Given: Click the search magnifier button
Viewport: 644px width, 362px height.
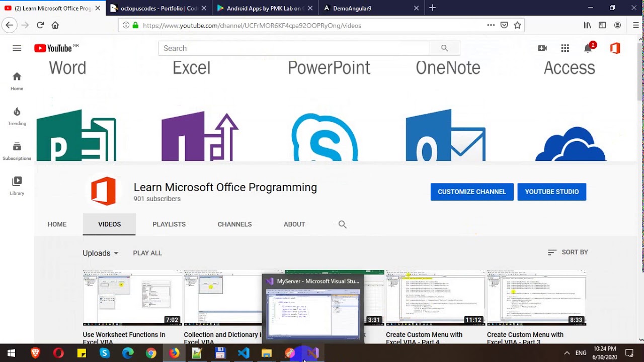Looking at the screenshot, I should tap(445, 48).
